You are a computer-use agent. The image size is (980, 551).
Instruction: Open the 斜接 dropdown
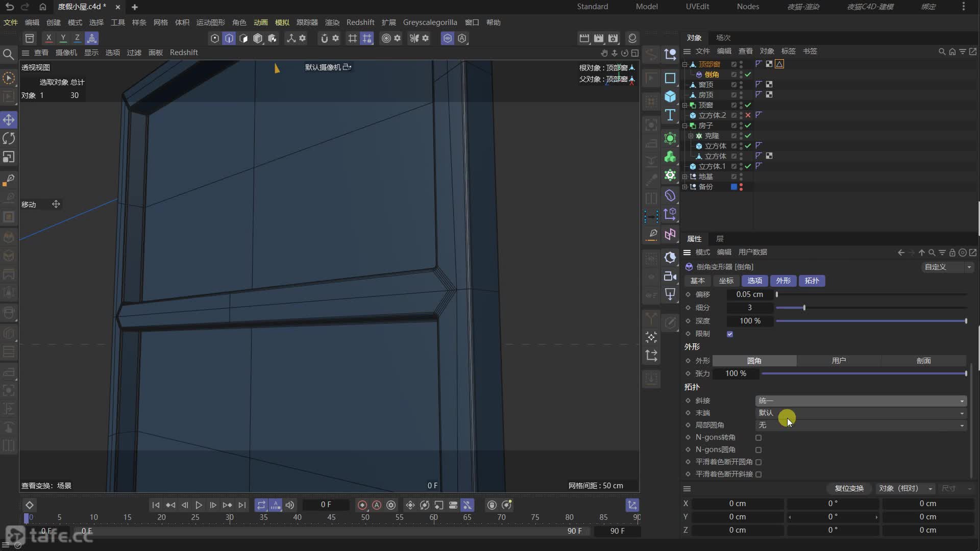[x=861, y=401]
